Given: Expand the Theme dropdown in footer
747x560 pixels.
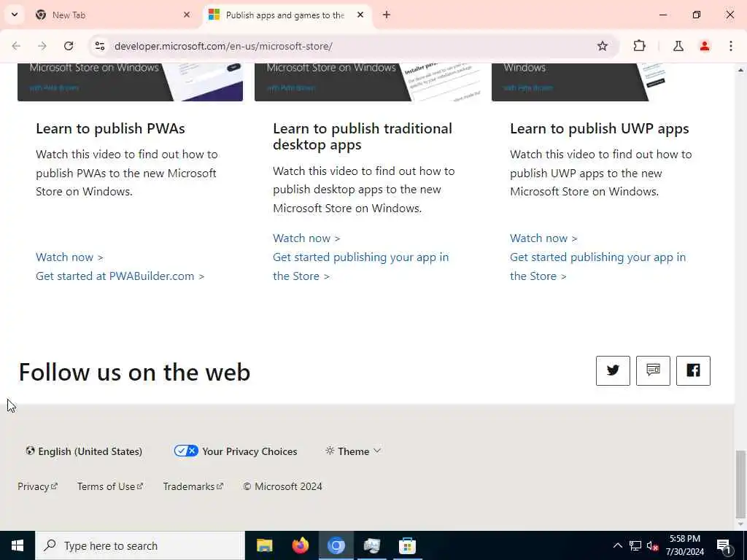Looking at the screenshot, I should (353, 451).
